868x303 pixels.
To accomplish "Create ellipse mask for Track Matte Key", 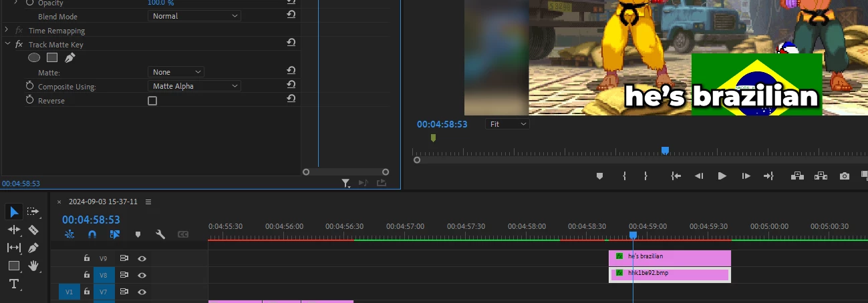I will [x=34, y=58].
